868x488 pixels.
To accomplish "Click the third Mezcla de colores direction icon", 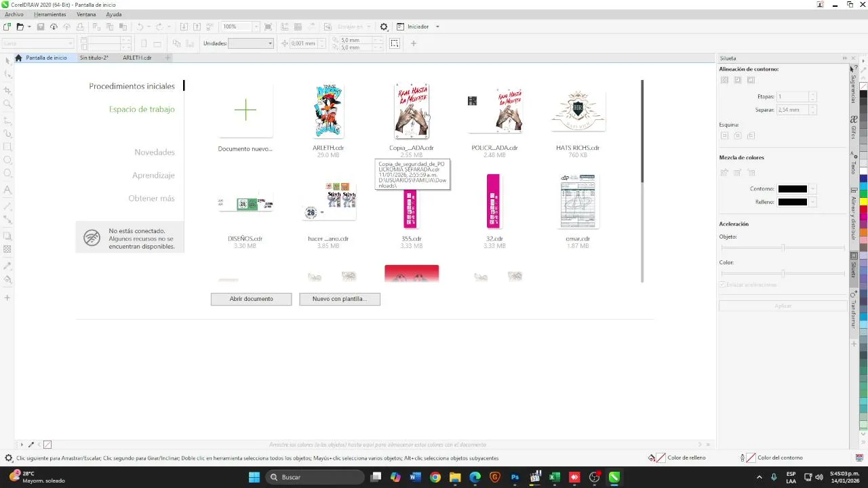I will 751,173.
